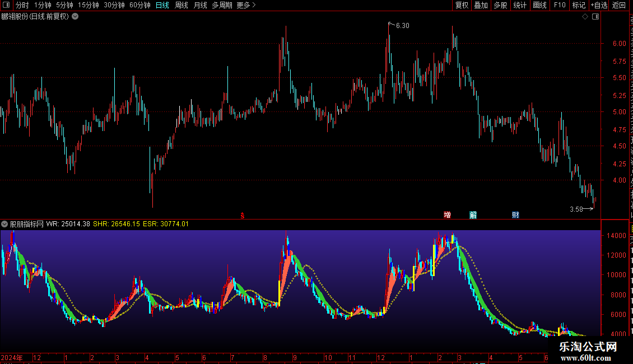Image resolution: width=633 pixels, height=364 pixels.
Task: Click the 5.00 price axis label
Action: pos(619,112)
